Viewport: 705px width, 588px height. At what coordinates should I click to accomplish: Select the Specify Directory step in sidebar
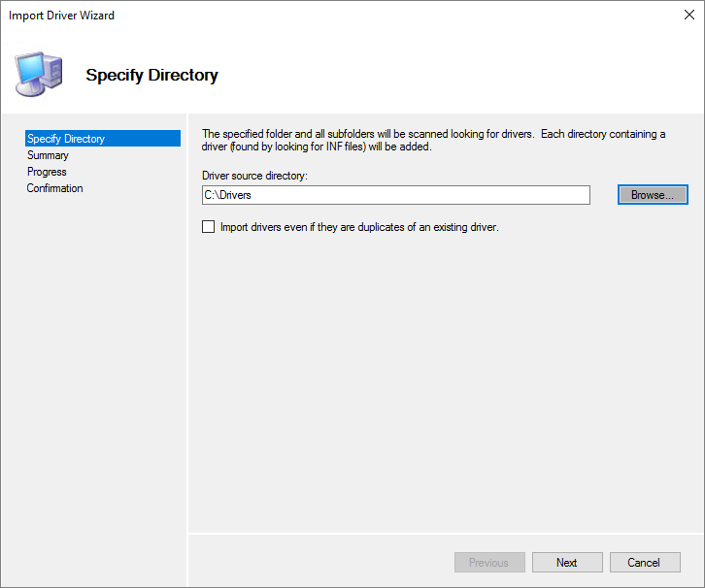(x=66, y=139)
